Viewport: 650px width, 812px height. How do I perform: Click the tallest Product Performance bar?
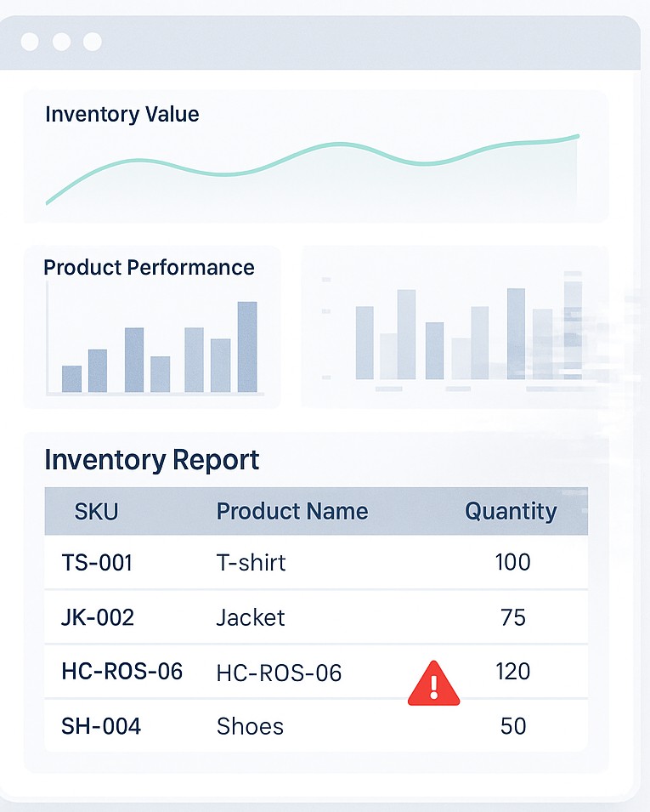[x=247, y=347]
